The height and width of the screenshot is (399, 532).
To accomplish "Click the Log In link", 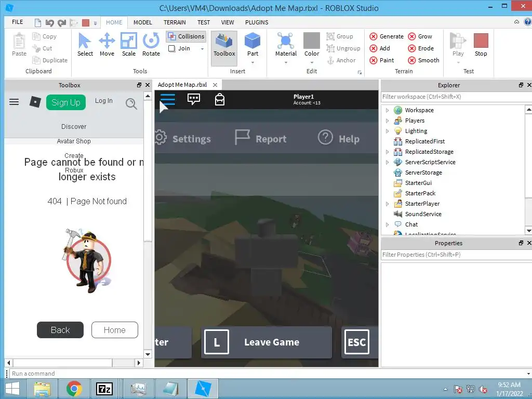I will pyautogui.click(x=103, y=101).
